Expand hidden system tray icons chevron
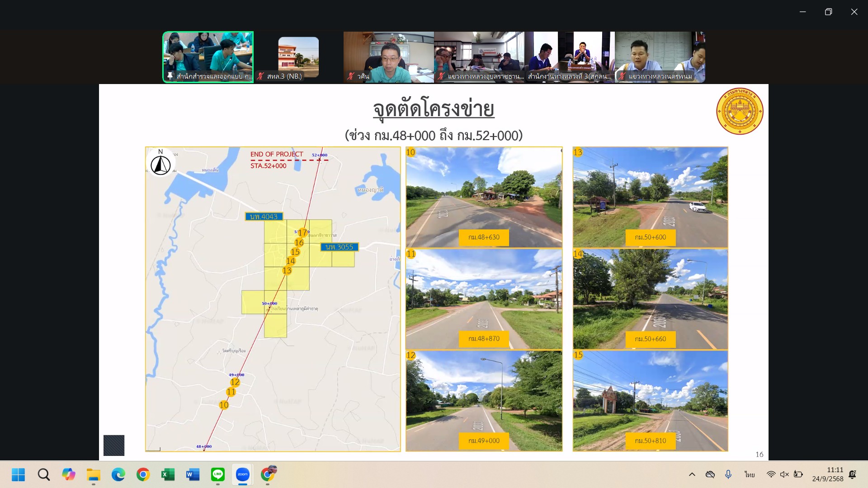The image size is (868, 488). click(x=692, y=474)
